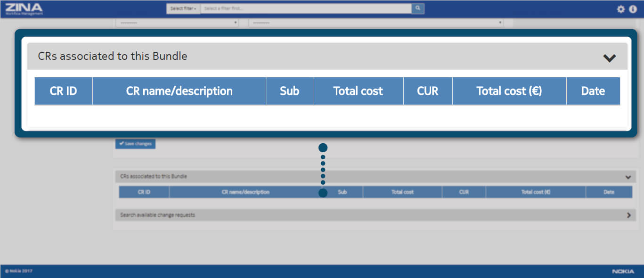Click the NOKIA logo in footer
This screenshot has height=278, width=644.
pos(623,271)
